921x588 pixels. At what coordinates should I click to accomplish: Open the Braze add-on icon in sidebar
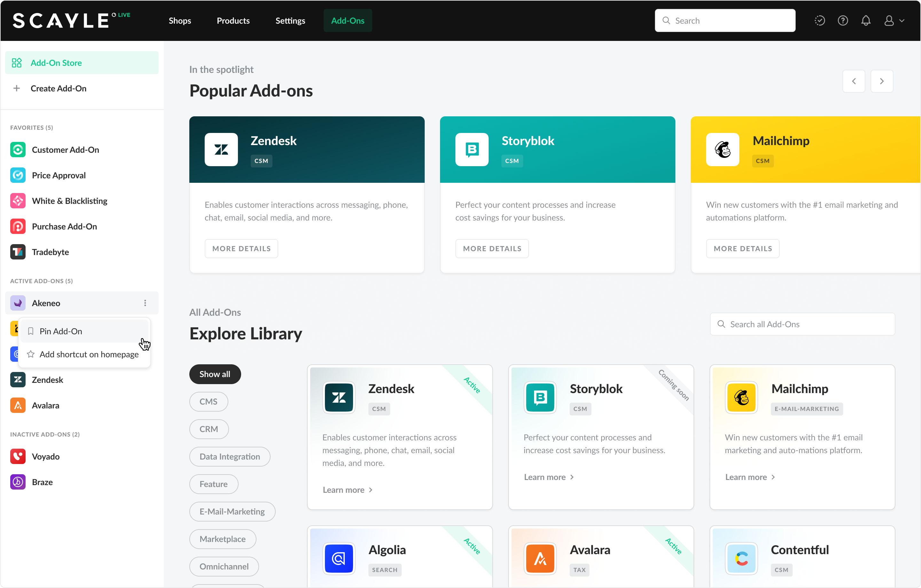pyautogui.click(x=18, y=482)
